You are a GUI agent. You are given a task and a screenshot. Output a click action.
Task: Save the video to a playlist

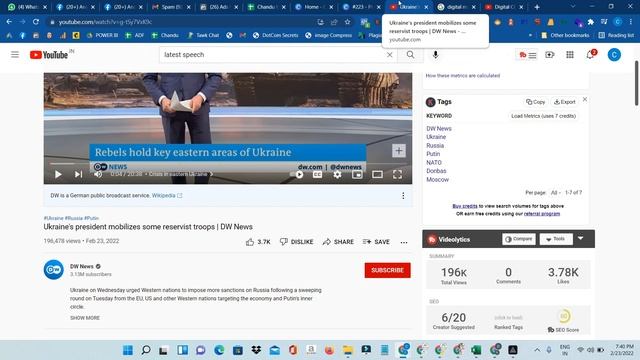coord(376,242)
